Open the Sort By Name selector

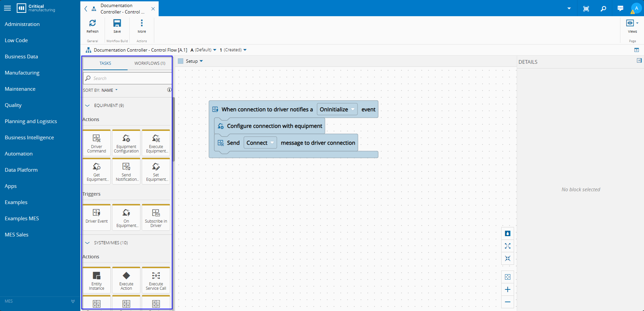[x=109, y=90]
